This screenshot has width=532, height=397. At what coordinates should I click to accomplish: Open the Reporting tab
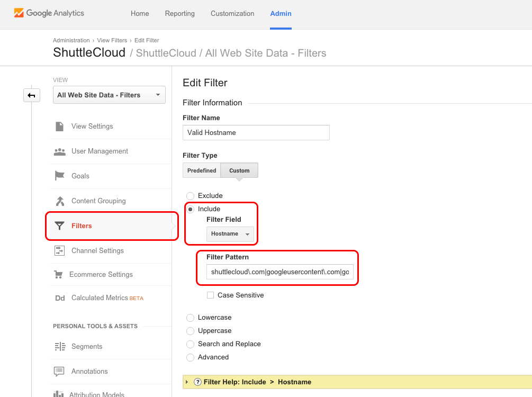[180, 14]
